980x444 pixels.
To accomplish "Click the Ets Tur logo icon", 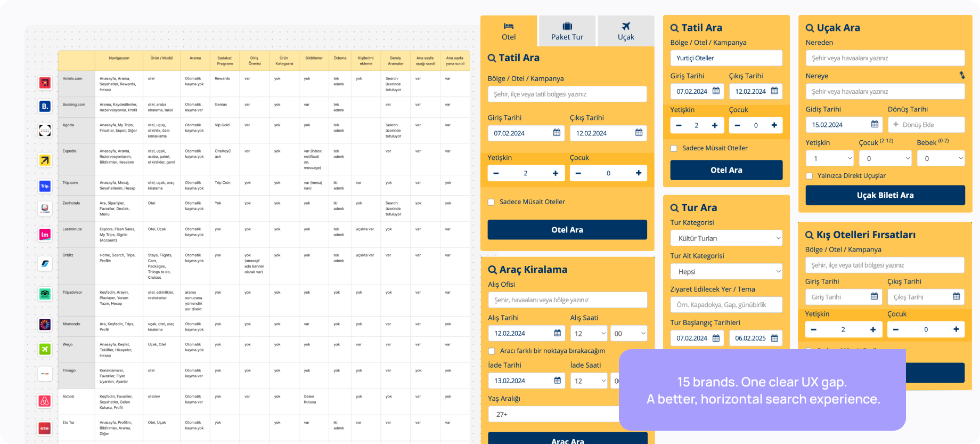I will point(45,428).
